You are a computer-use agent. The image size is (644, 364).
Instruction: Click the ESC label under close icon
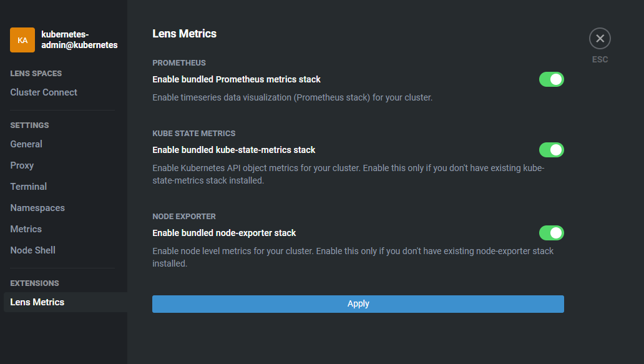[x=600, y=60]
